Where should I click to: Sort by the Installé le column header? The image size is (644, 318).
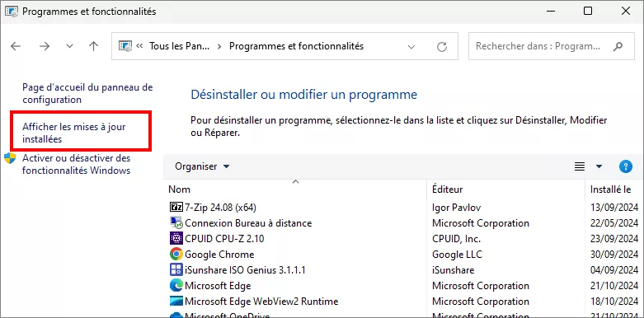614,189
